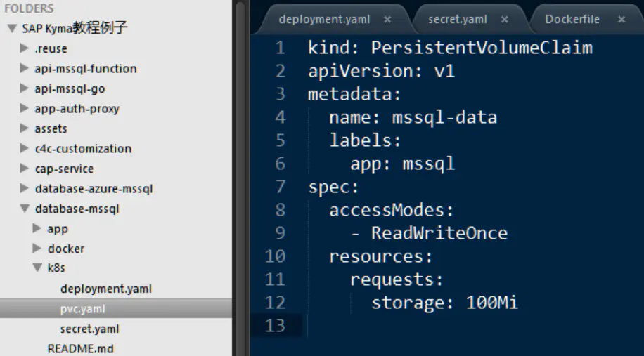Switch to the deployment.yaml tab
644x356 pixels.
[324, 19]
